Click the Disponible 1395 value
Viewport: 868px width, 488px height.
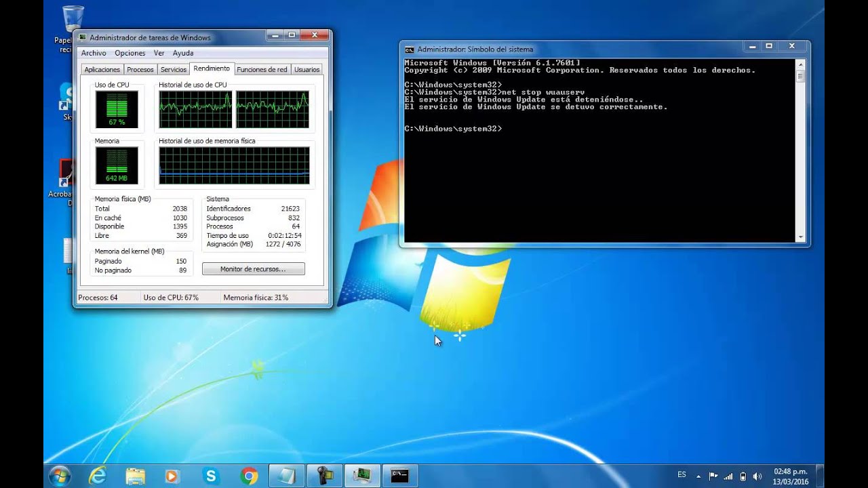pyautogui.click(x=180, y=226)
